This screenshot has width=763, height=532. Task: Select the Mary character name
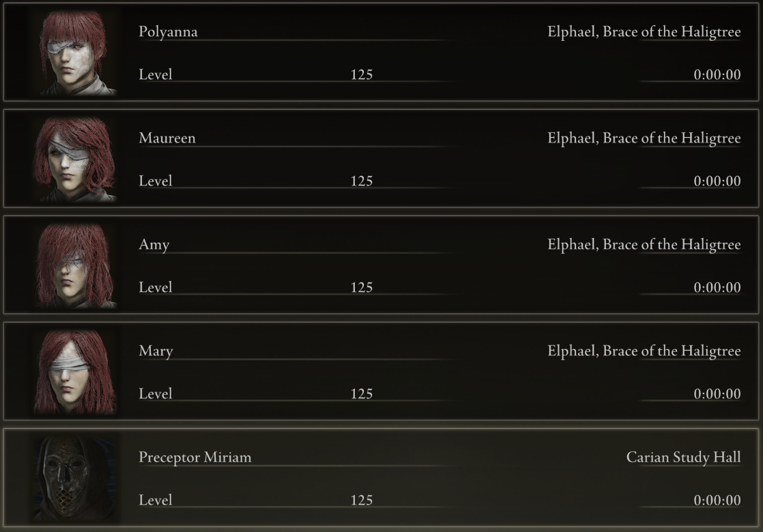(156, 351)
